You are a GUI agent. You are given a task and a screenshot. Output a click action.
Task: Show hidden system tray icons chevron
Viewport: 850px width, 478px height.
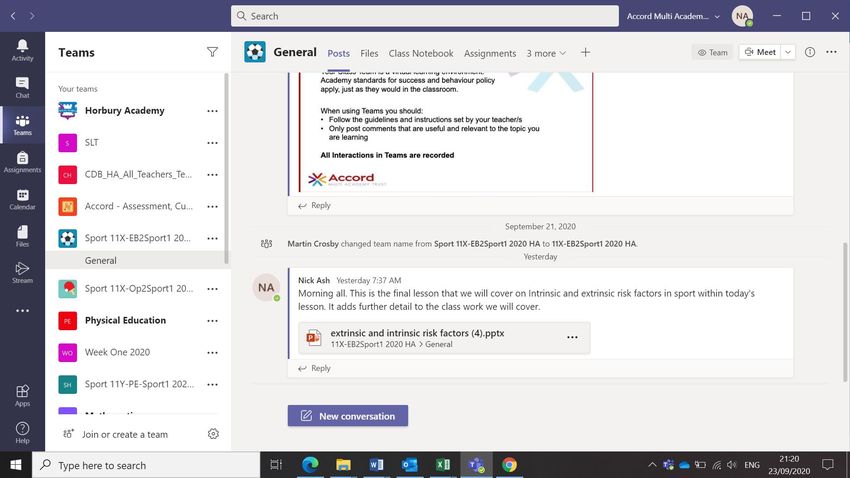pos(652,464)
